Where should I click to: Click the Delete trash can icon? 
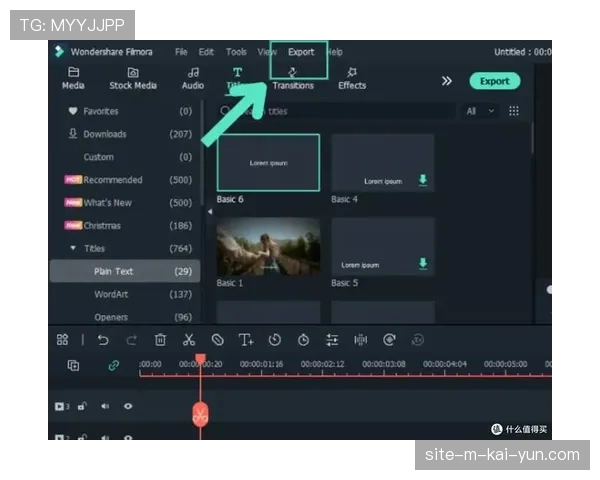[x=160, y=340]
